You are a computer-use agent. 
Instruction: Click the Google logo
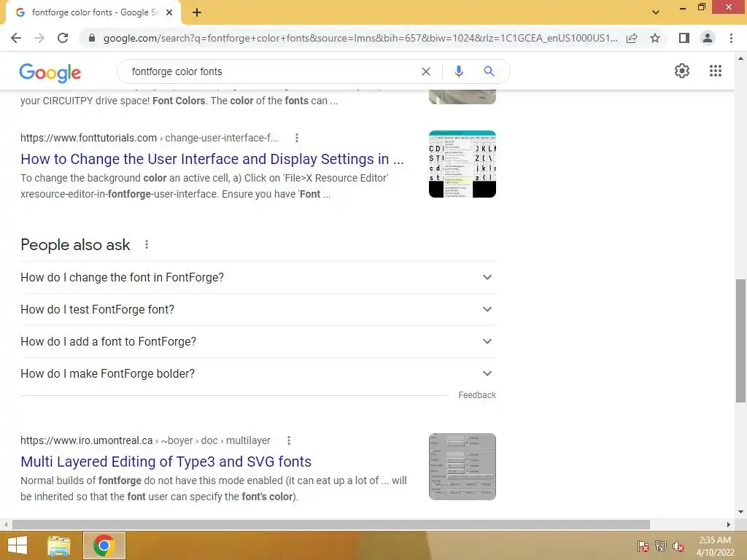[50, 72]
